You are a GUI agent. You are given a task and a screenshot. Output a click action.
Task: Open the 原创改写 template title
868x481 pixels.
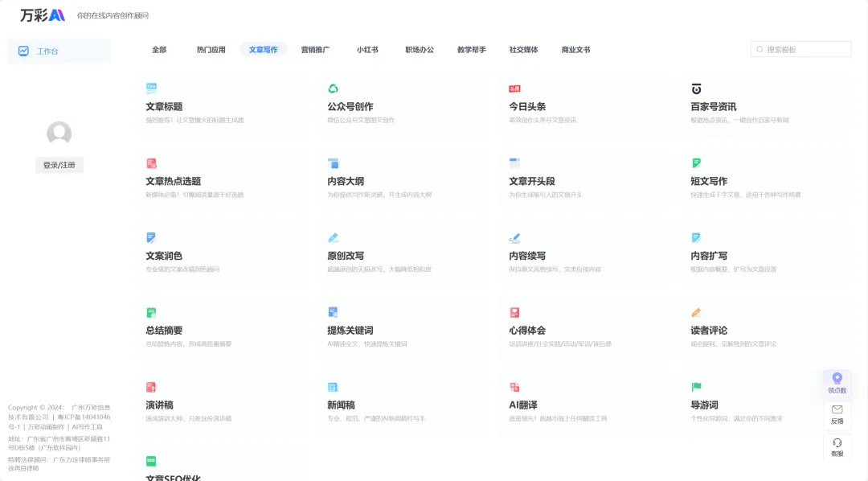(x=346, y=256)
